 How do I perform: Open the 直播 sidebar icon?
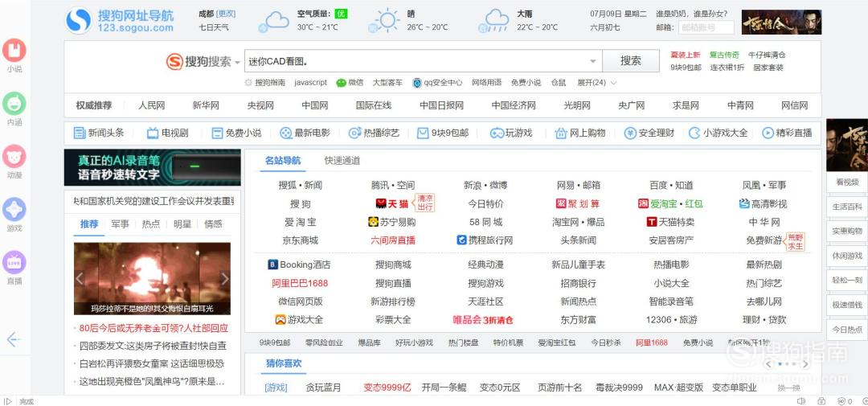pos(14,263)
